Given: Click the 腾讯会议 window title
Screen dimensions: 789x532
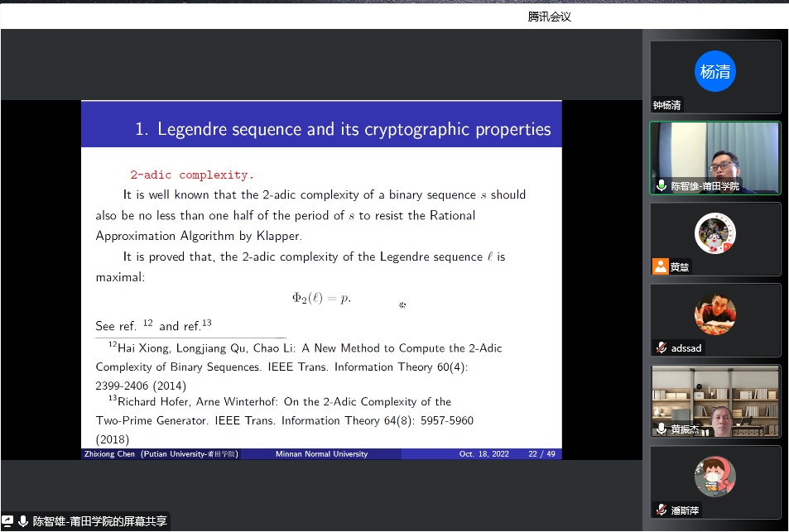Looking at the screenshot, I should (550, 17).
